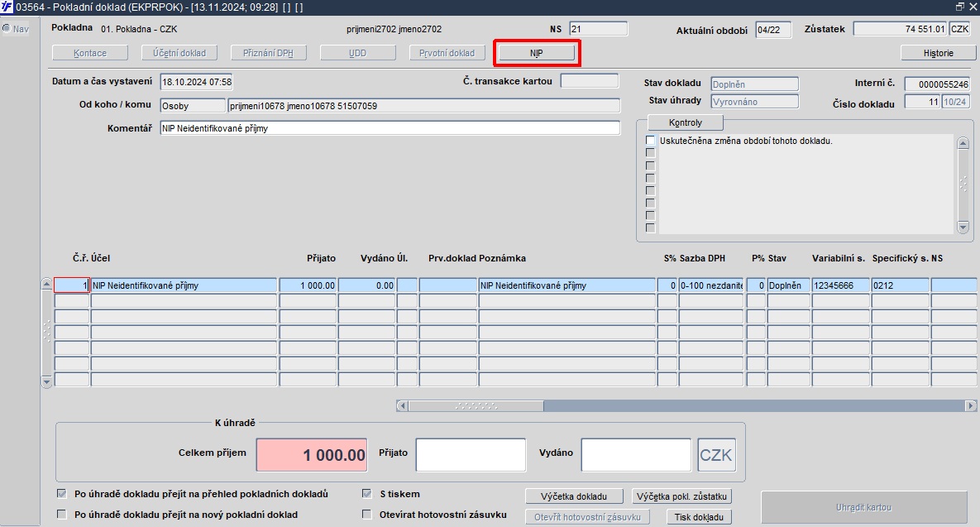Open the Kontroly tab
Image resolution: width=980 pixels, height=527 pixels.
coord(685,122)
